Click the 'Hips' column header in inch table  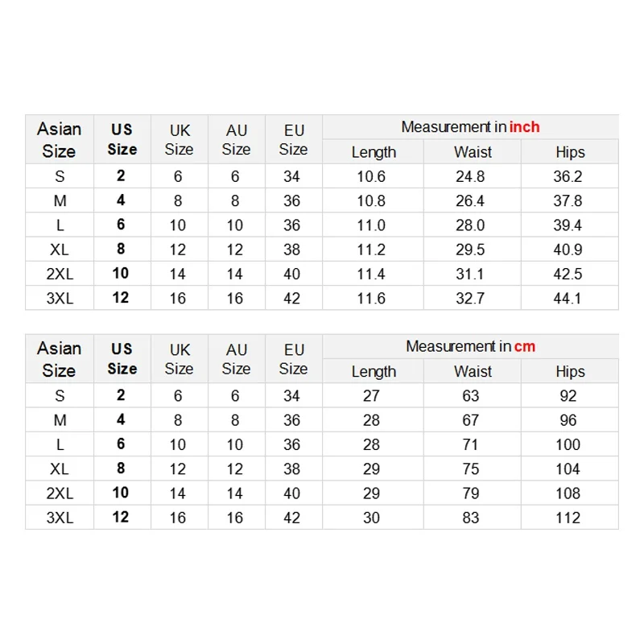tap(570, 152)
